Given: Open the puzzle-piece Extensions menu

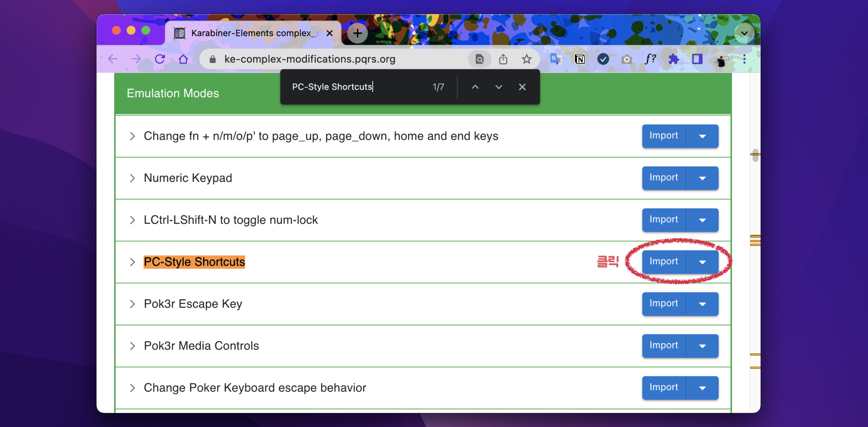Looking at the screenshot, I should 673,59.
